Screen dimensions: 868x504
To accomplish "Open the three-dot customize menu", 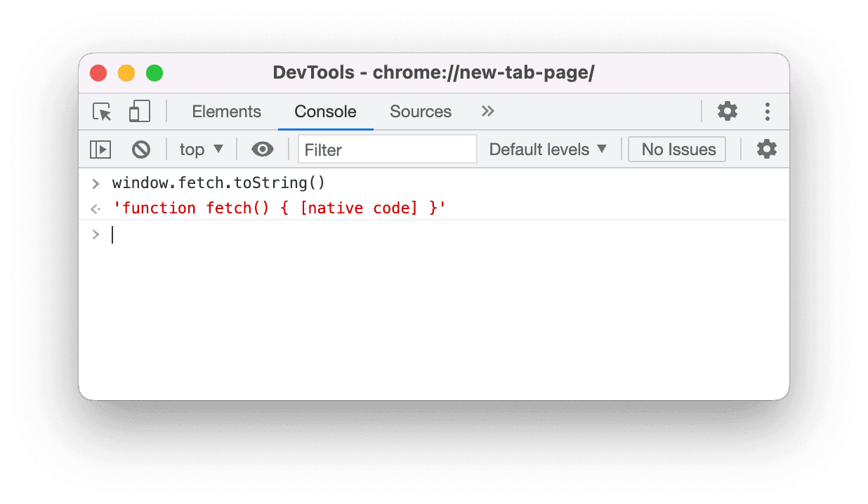I will pyautogui.click(x=768, y=112).
